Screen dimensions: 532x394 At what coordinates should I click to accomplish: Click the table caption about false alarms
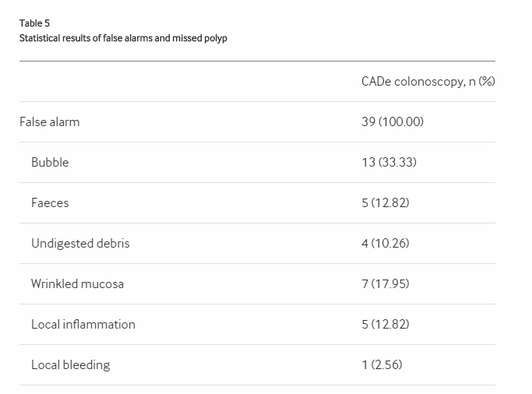123,38
